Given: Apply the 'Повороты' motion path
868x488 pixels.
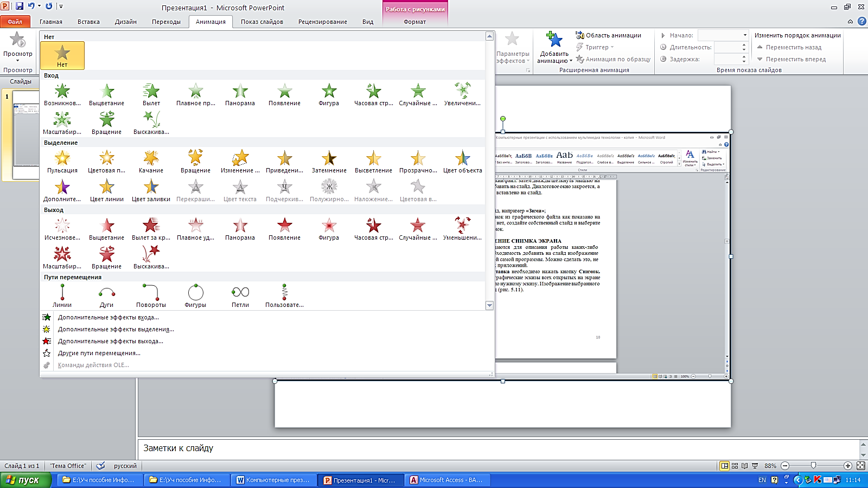Looking at the screenshot, I should (x=151, y=296).
